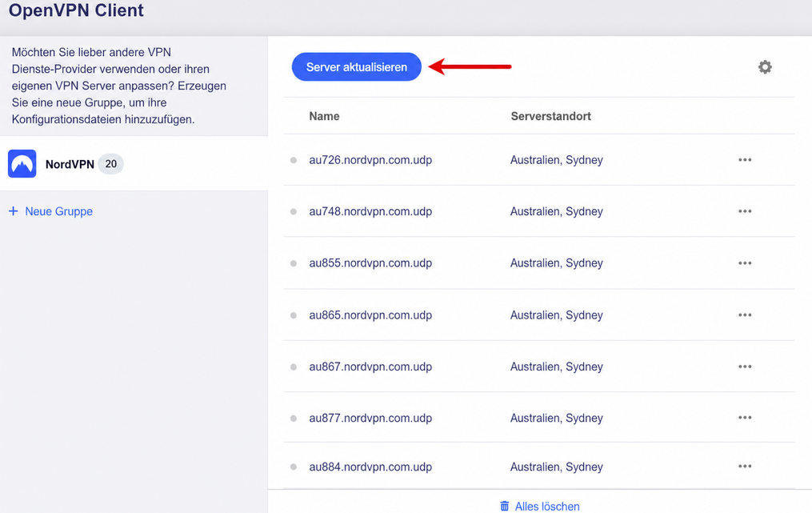Click Australien, Sydney location in au748 row
The image size is (812, 513).
557,211
